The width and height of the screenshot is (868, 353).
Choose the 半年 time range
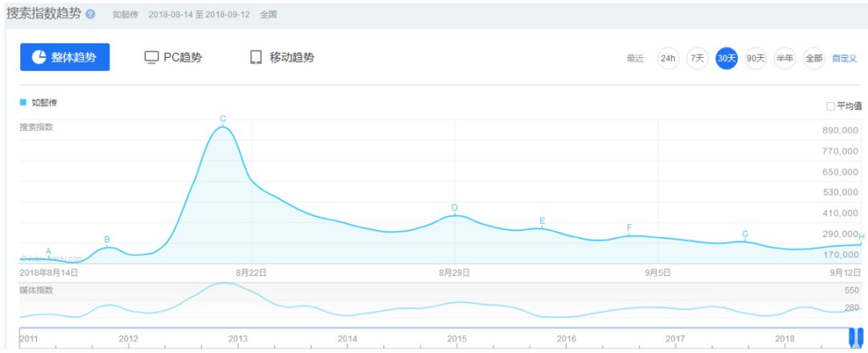coord(784,58)
